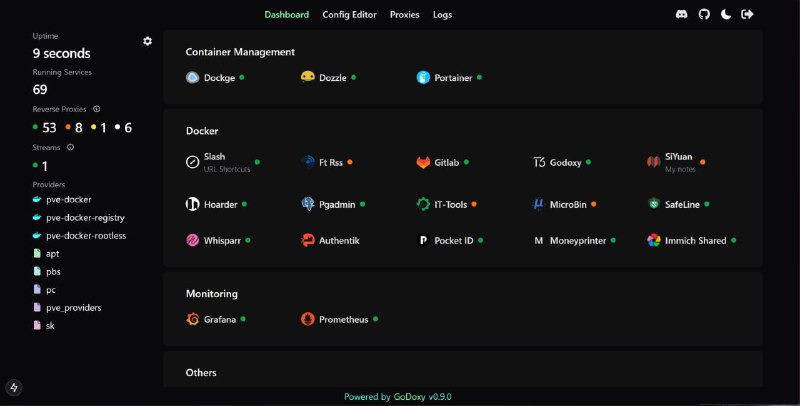This screenshot has height=406, width=800.
Task: Open the settings gear beside Uptime
Action: 148,41
